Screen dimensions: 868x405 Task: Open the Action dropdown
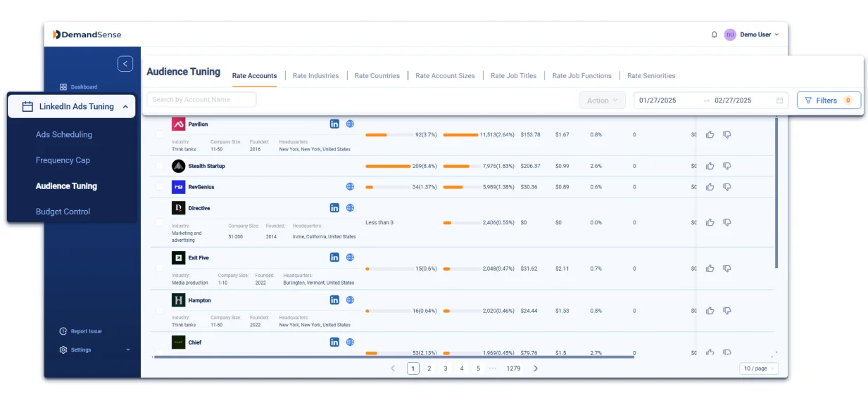(x=602, y=100)
